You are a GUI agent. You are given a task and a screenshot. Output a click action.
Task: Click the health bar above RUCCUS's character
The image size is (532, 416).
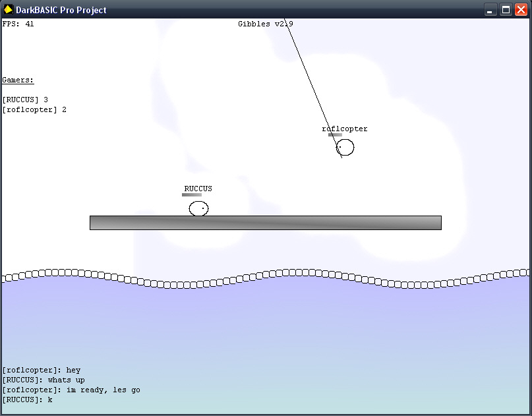(x=192, y=195)
